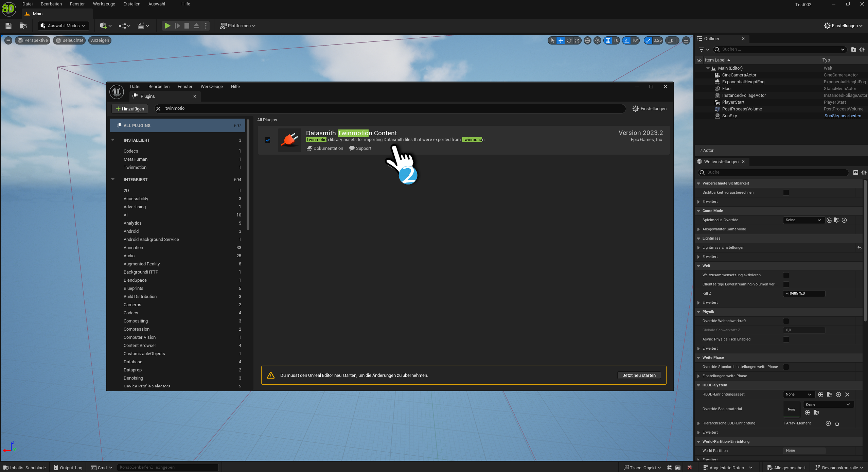The height and width of the screenshot is (472, 868).
Task: Activate the rotate gizmo
Action: pyautogui.click(x=569, y=40)
